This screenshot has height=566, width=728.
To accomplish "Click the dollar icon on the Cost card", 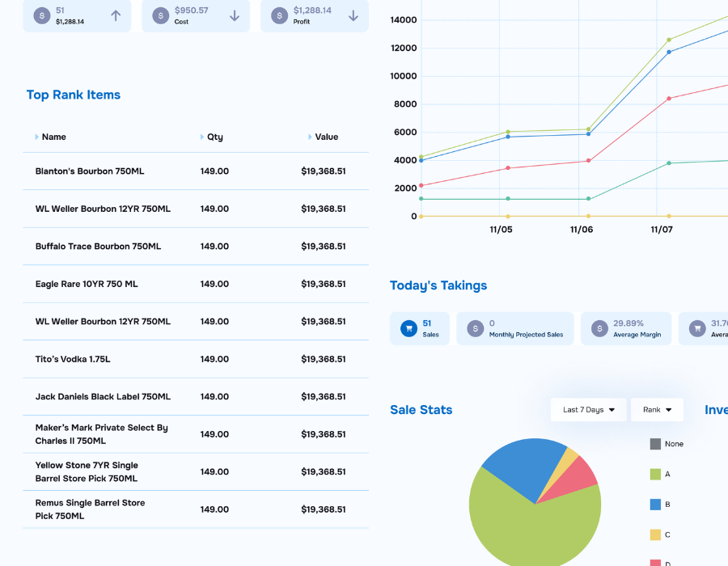I will [161, 15].
